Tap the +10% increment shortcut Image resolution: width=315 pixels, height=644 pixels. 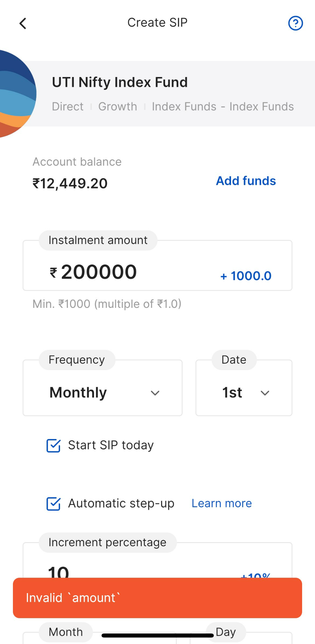click(255, 575)
